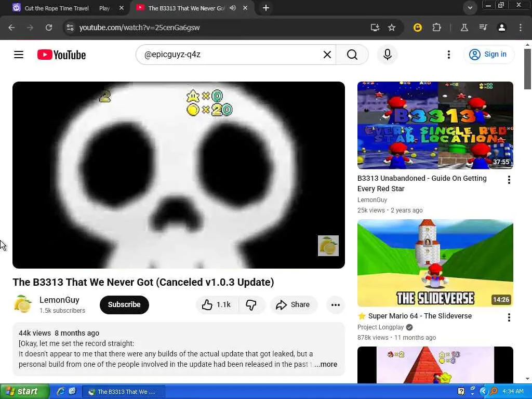
Task: Expand the description with ...more
Action: pyautogui.click(x=325, y=364)
